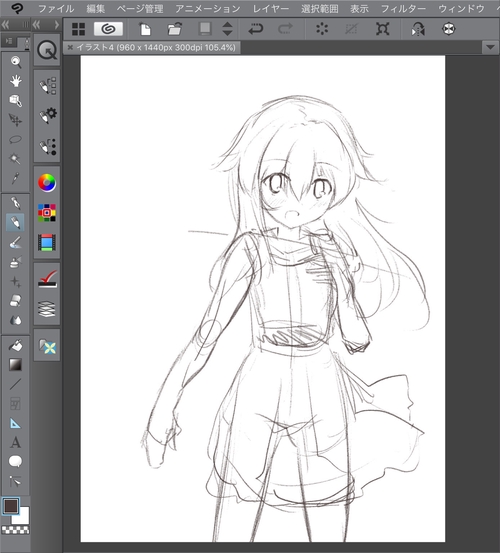The width and height of the screenshot is (500, 553).
Task: Select the Eraser tool
Action: [16, 301]
